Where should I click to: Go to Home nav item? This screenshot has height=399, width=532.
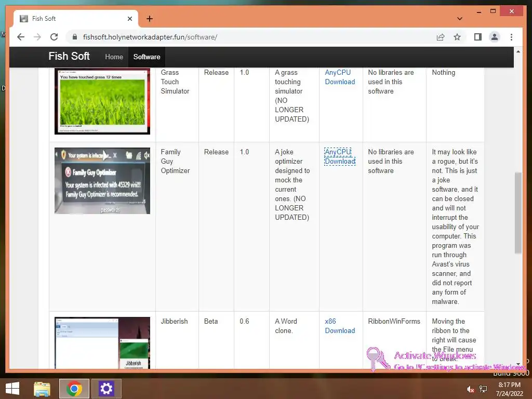coord(114,57)
